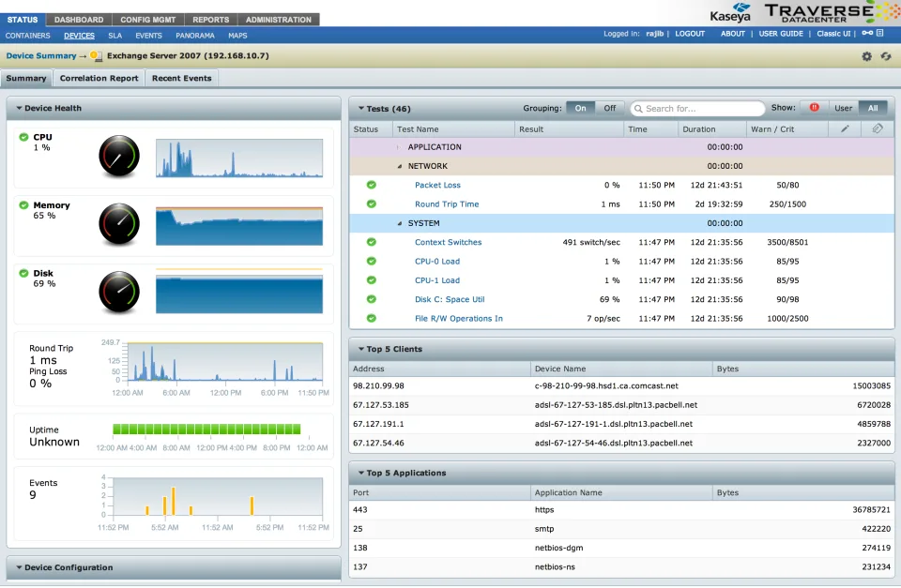The width and height of the screenshot is (901, 588).
Task: Turn grouping Off
Action: tap(610, 108)
